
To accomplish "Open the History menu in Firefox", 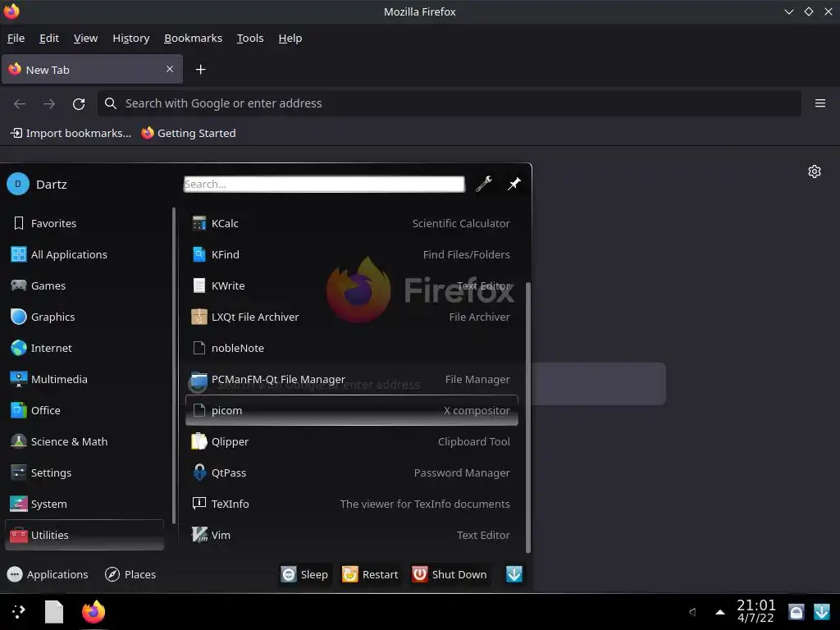I will coord(131,38).
